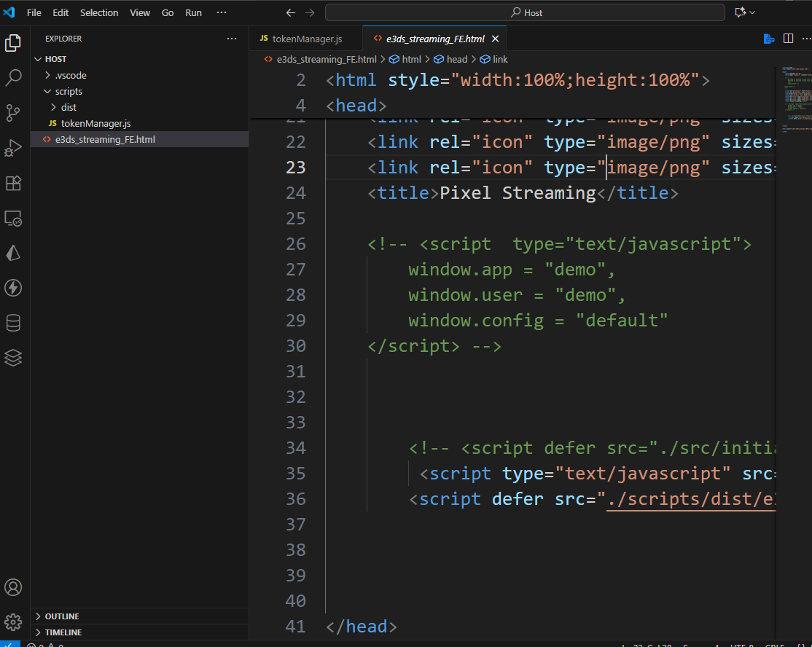The width and height of the screenshot is (812, 647).
Task: Open the Run and Debug view
Action: tap(13, 147)
